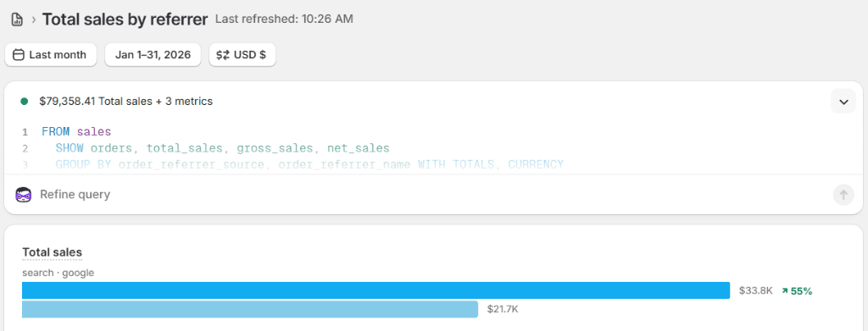868x331 pixels.
Task: Click the reports breadcrumb icon
Action: (17, 19)
